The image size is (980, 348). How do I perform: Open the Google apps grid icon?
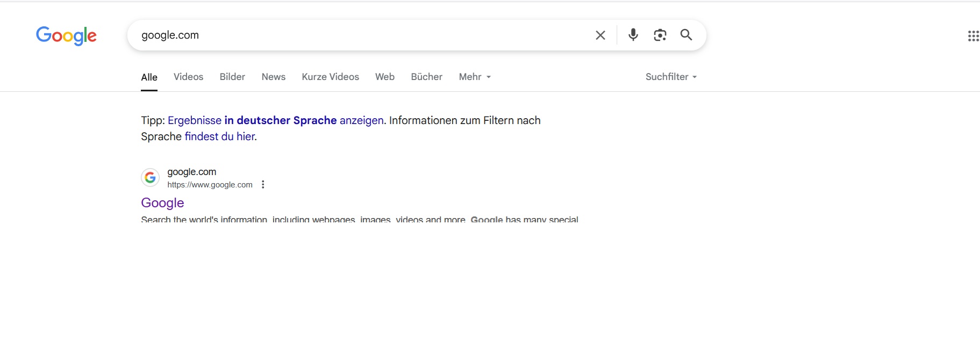click(x=973, y=36)
